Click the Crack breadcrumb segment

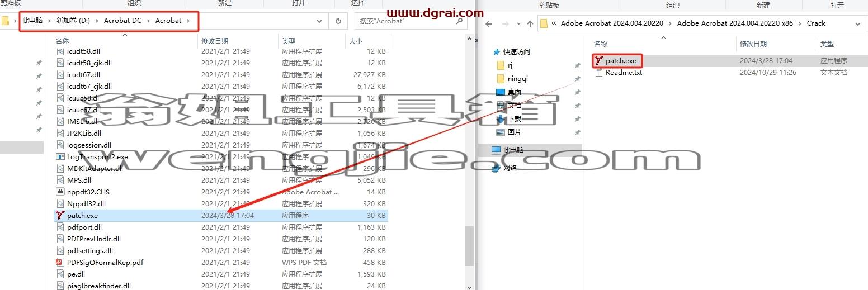pos(816,23)
